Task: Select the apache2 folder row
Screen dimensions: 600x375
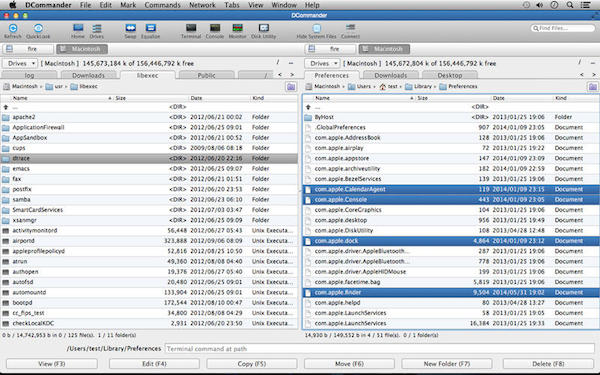Action: point(149,117)
